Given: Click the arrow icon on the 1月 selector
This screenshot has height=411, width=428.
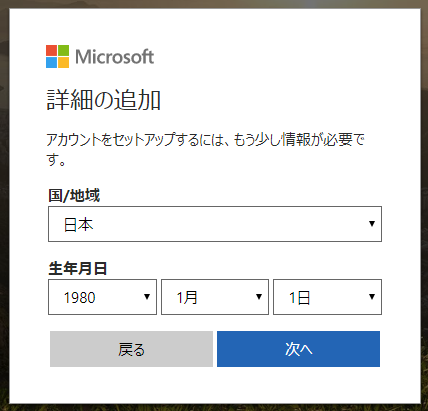Looking at the screenshot, I should pyautogui.click(x=259, y=297).
